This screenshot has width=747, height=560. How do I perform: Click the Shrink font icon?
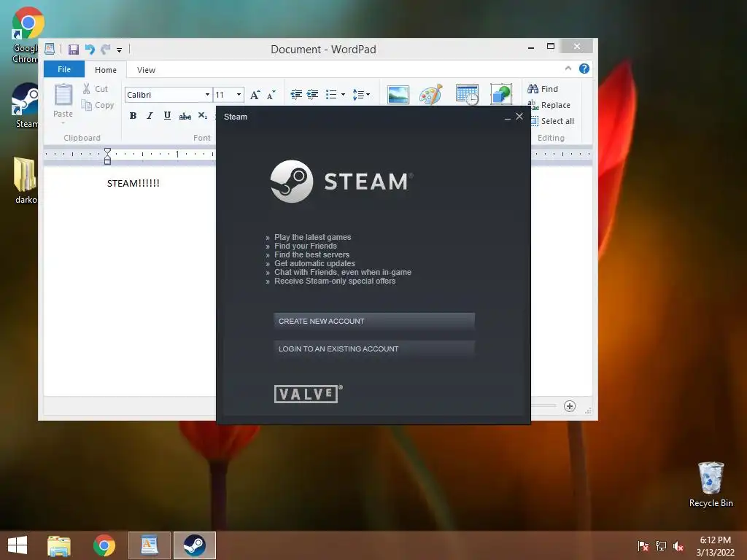click(x=271, y=95)
